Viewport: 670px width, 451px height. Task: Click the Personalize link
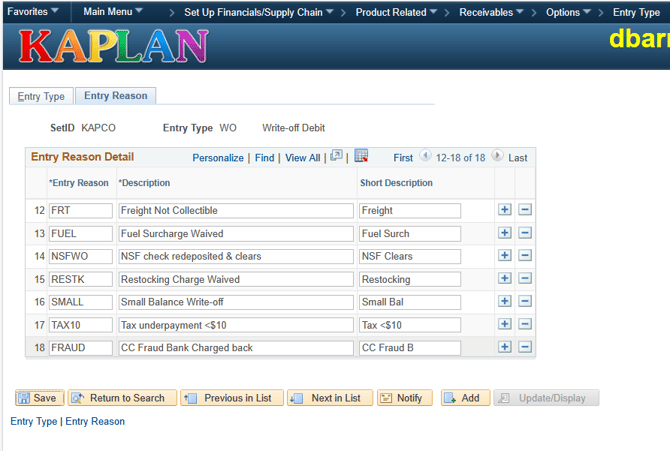pyautogui.click(x=218, y=158)
